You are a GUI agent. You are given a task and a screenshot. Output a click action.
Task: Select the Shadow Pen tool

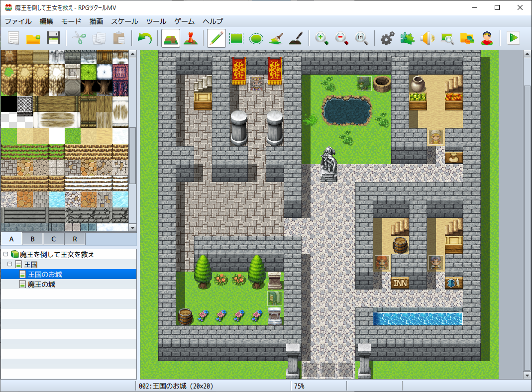pyautogui.click(x=296, y=38)
